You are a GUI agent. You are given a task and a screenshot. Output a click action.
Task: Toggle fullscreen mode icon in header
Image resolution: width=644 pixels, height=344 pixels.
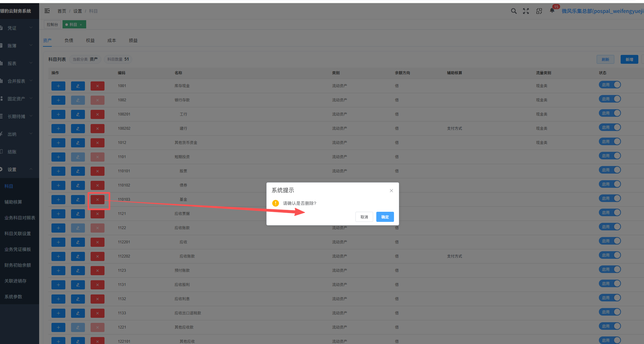click(x=526, y=11)
